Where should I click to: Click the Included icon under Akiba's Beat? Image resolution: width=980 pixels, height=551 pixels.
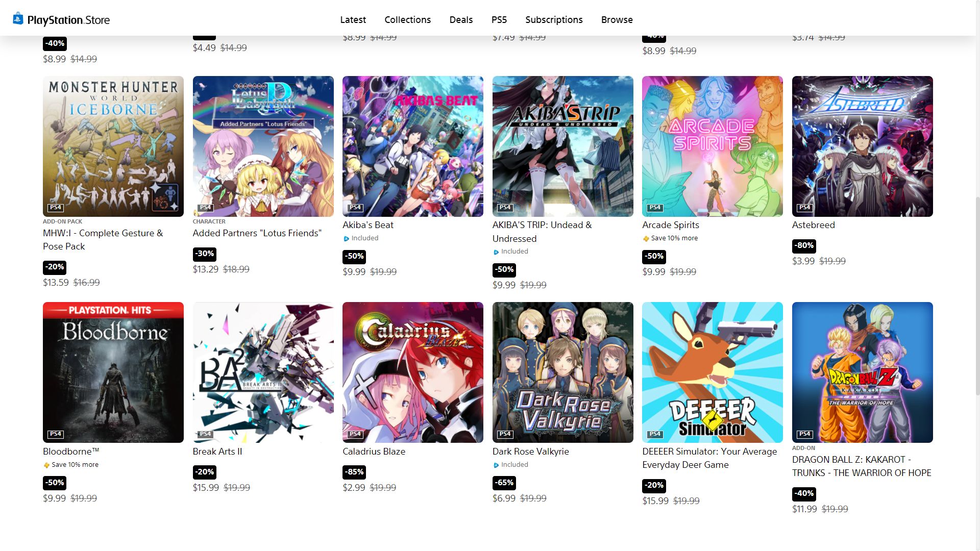click(x=346, y=238)
